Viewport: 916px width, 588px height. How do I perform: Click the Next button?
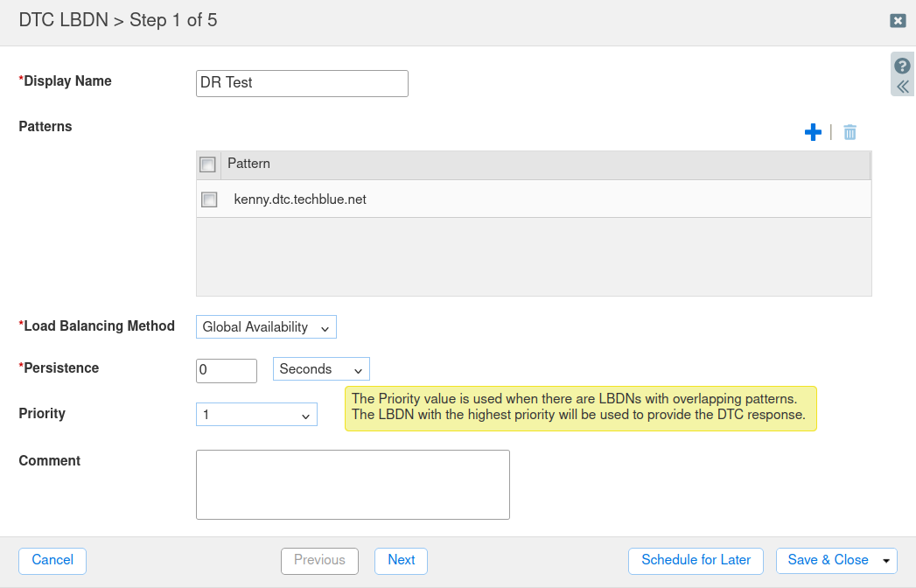(401, 561)
